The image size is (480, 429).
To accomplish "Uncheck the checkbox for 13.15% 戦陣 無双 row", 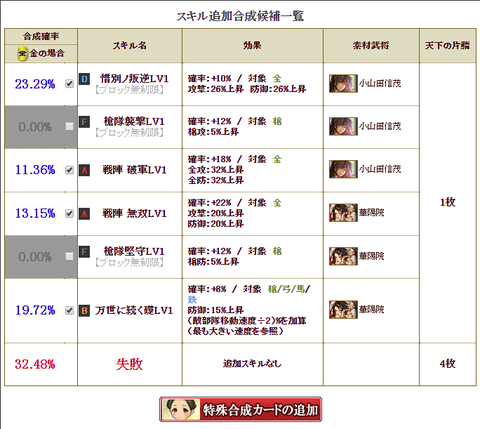I will coord(69,213).
